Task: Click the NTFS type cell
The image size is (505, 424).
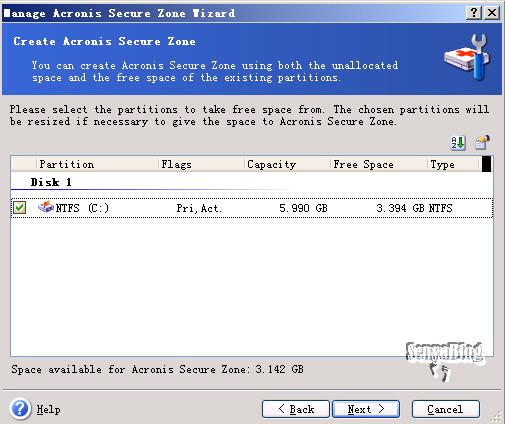Action: (x=440, y=208)
